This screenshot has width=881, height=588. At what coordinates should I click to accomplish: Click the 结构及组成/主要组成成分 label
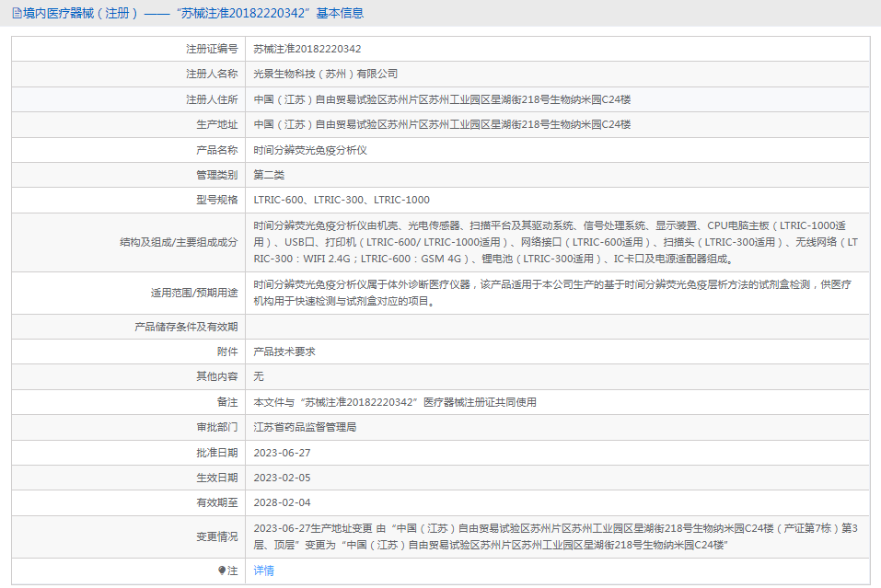179,242
